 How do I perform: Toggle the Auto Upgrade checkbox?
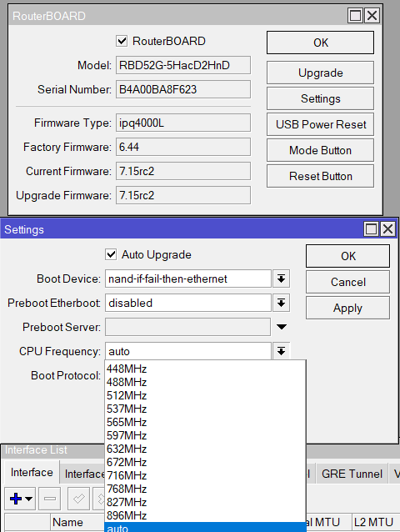click(x=111, y=254)
